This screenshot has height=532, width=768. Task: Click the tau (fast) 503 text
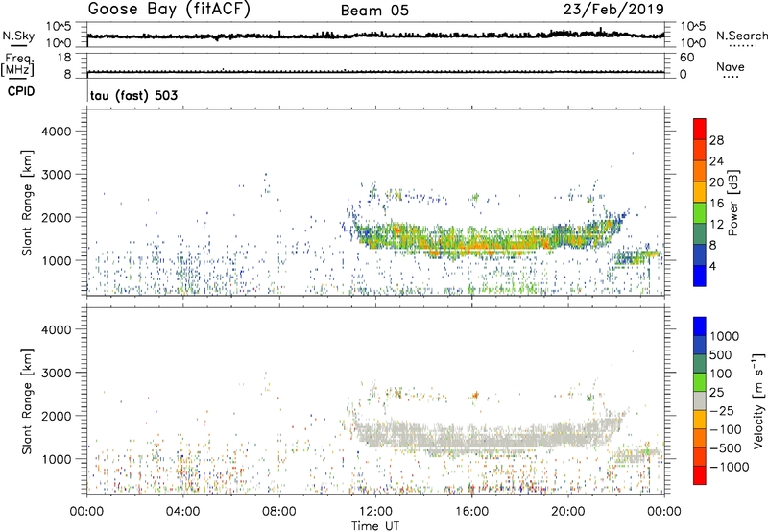[133, 95]
